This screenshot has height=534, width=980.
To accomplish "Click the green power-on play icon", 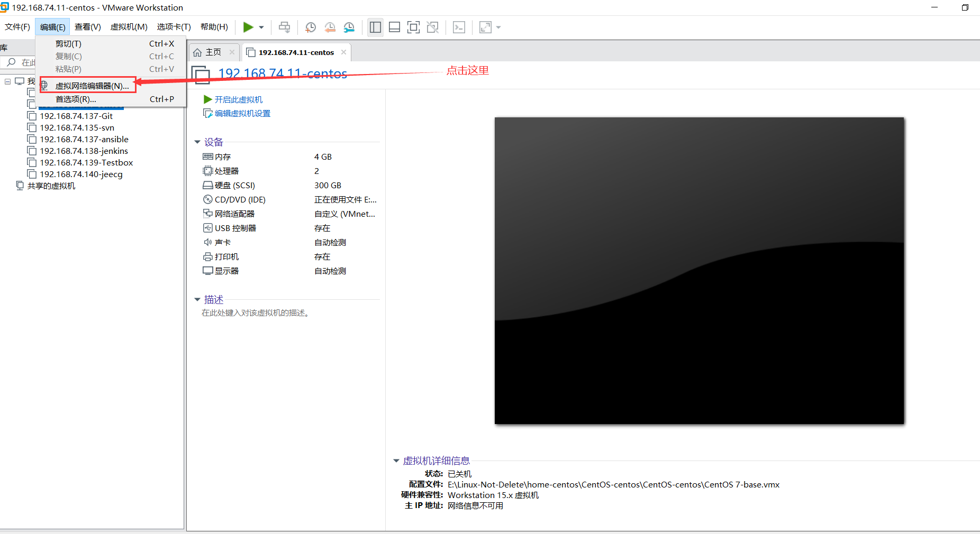I will [248, 27].
